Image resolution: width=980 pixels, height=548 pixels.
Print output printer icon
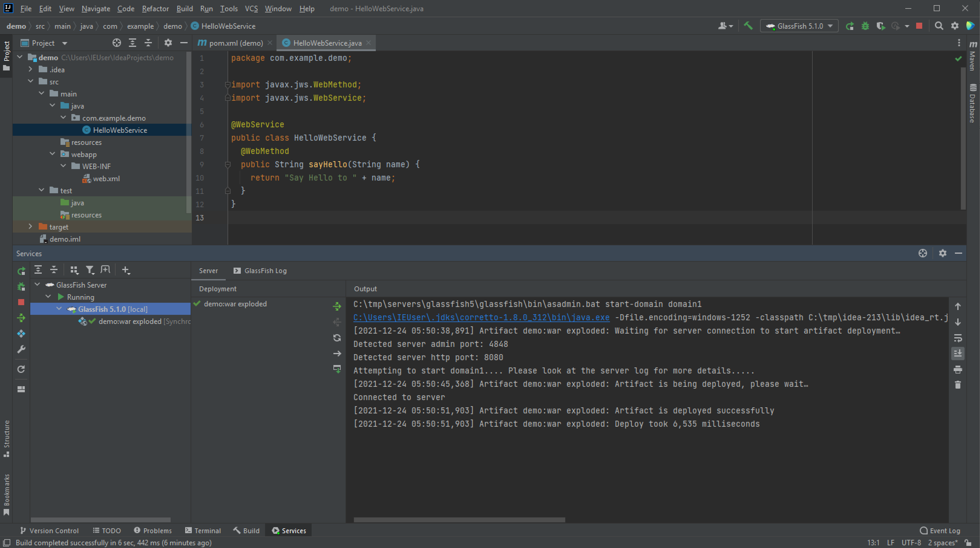958,369
